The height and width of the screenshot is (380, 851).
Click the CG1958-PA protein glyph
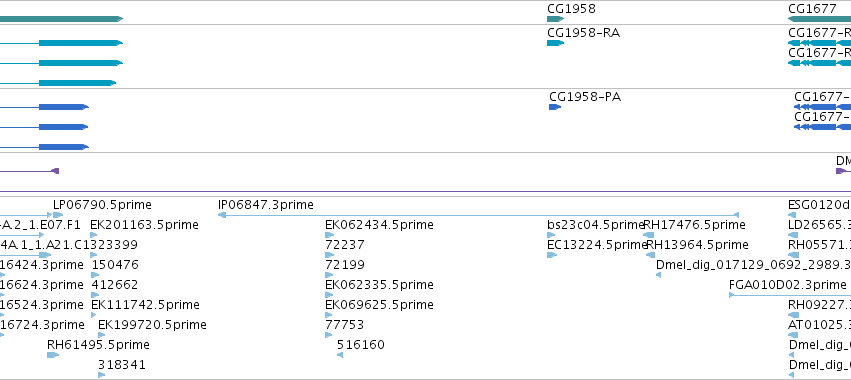555,107
